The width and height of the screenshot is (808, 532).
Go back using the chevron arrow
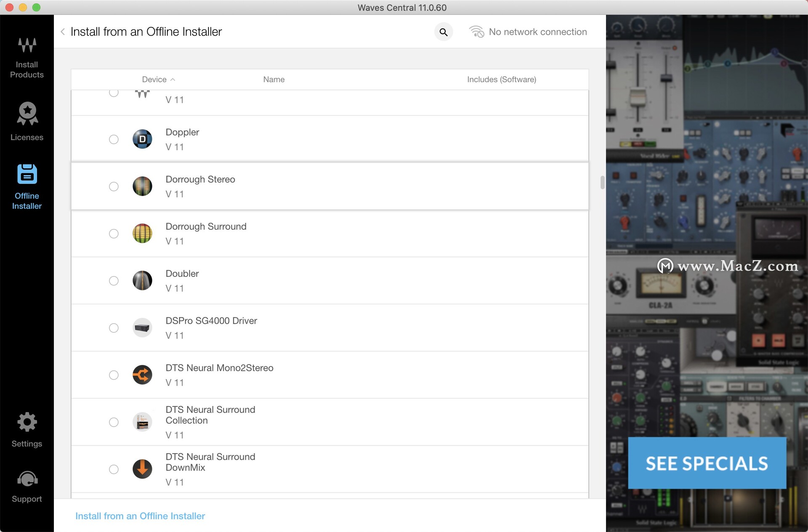63,32
